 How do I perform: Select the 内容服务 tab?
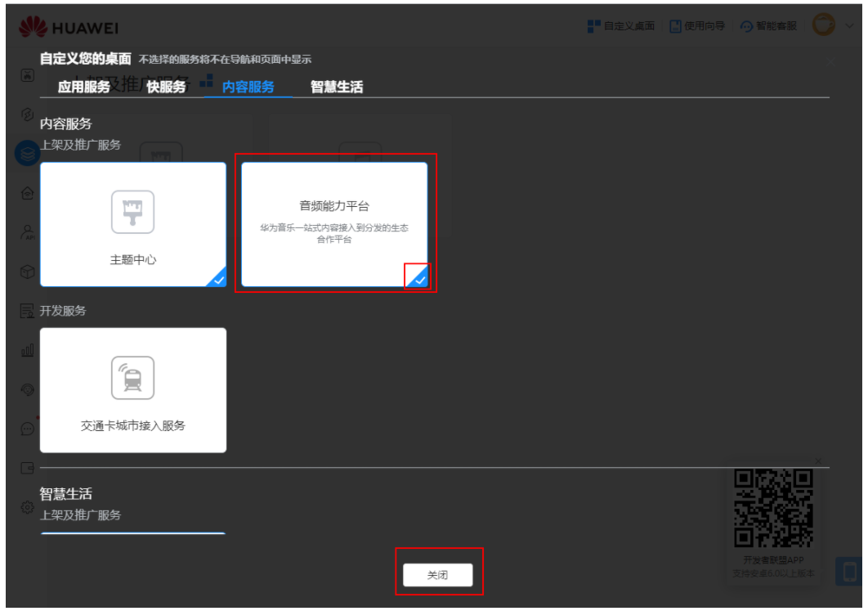[248, 87]
